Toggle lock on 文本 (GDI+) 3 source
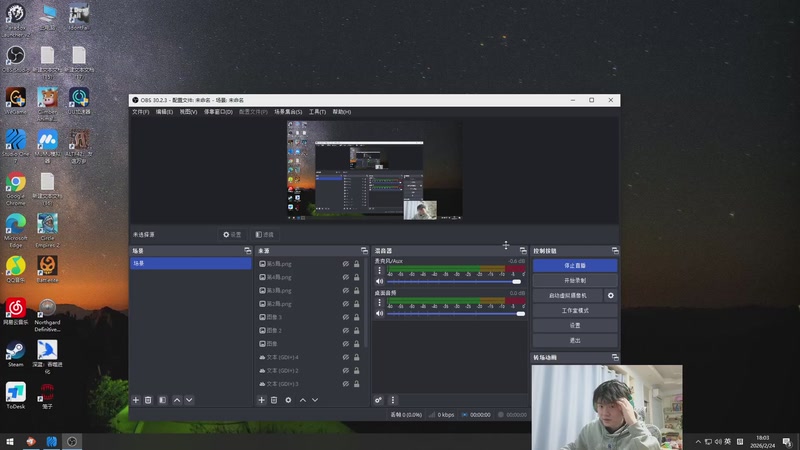The image size is (800, 450). [x=357, y=384]
